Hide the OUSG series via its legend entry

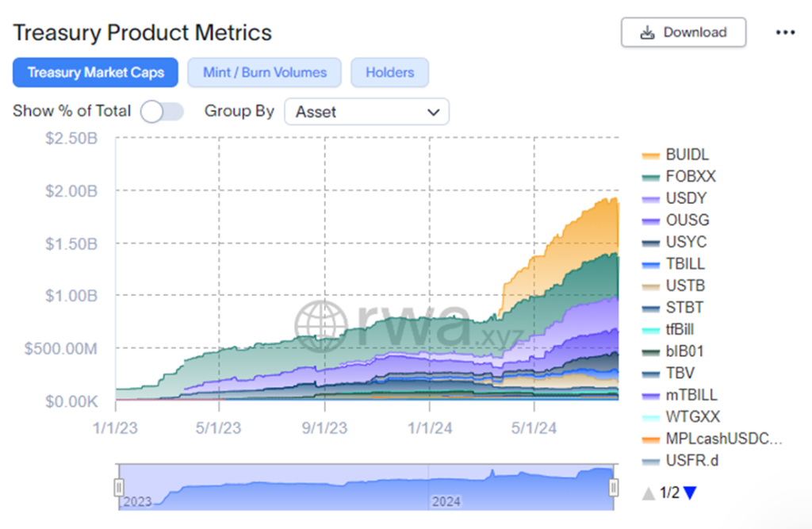[684, 220]
